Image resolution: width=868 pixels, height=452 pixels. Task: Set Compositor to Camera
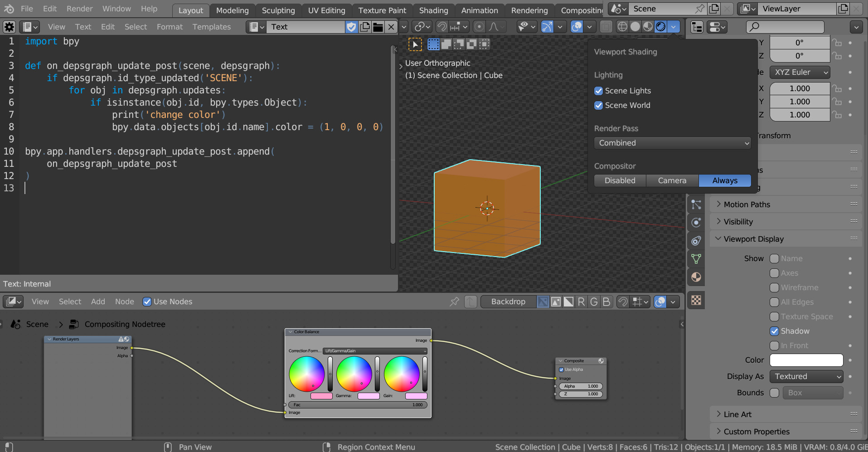(672, 180)
